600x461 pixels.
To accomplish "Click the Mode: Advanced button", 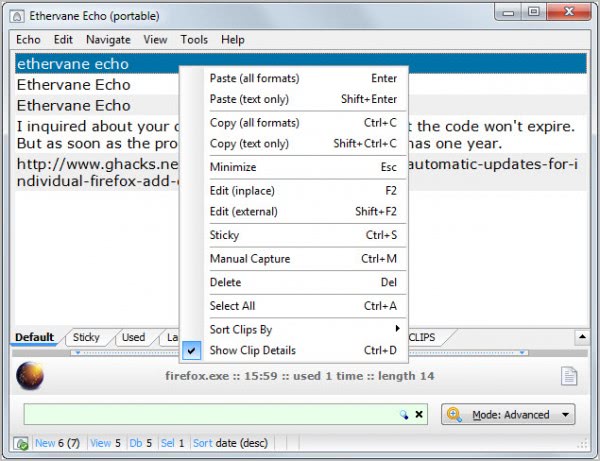I will [x=508, y=414].
